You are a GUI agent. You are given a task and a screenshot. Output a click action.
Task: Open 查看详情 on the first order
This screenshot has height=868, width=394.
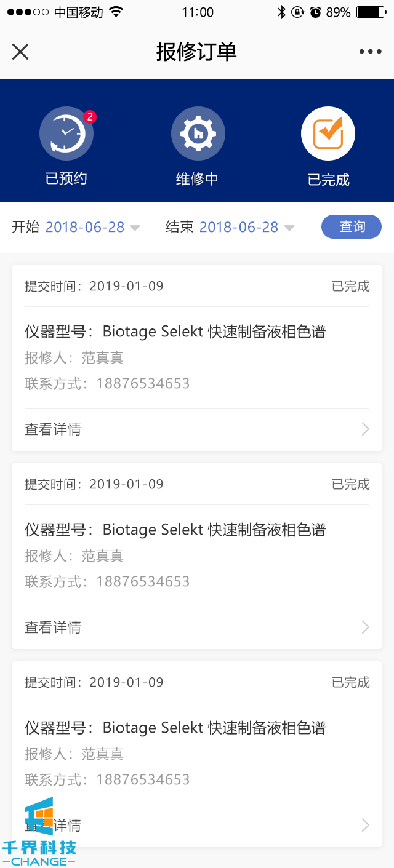click(53, 429)
